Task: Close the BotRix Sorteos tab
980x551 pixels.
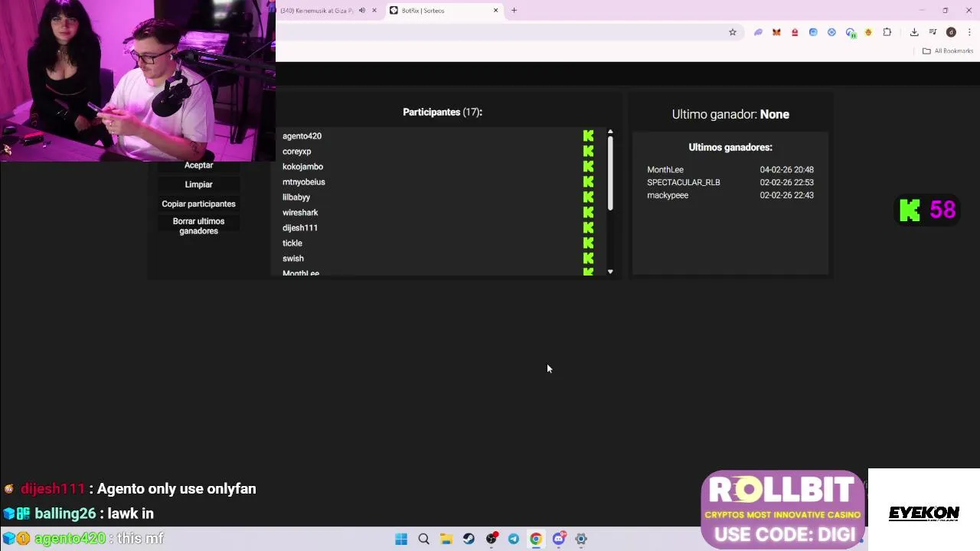Action: (x=495, y=11)
